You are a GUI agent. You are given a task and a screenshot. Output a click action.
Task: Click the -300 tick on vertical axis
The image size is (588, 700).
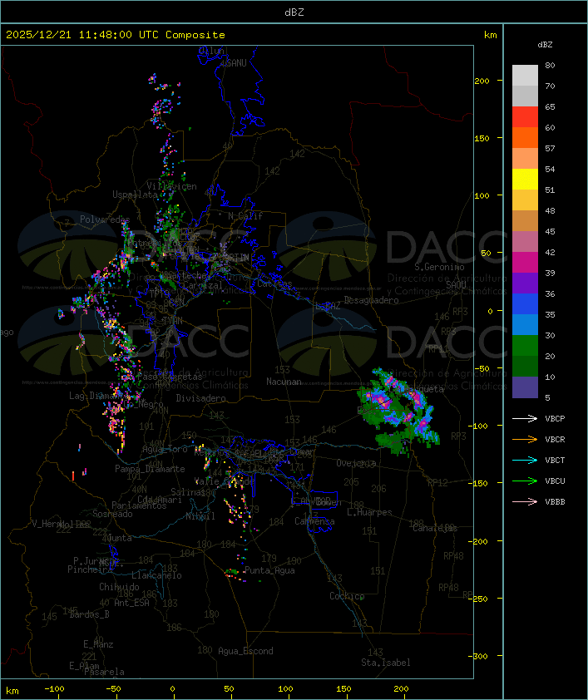pos(478,656)
